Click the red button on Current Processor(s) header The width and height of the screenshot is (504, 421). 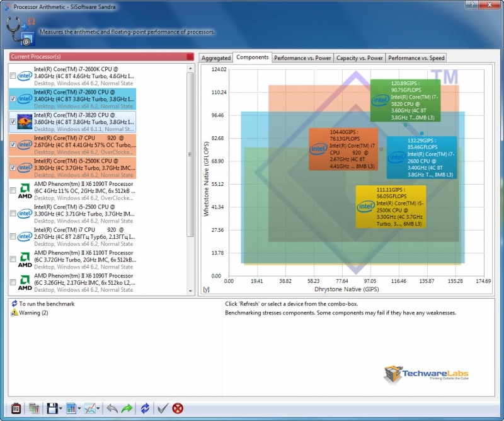(190, 57)
